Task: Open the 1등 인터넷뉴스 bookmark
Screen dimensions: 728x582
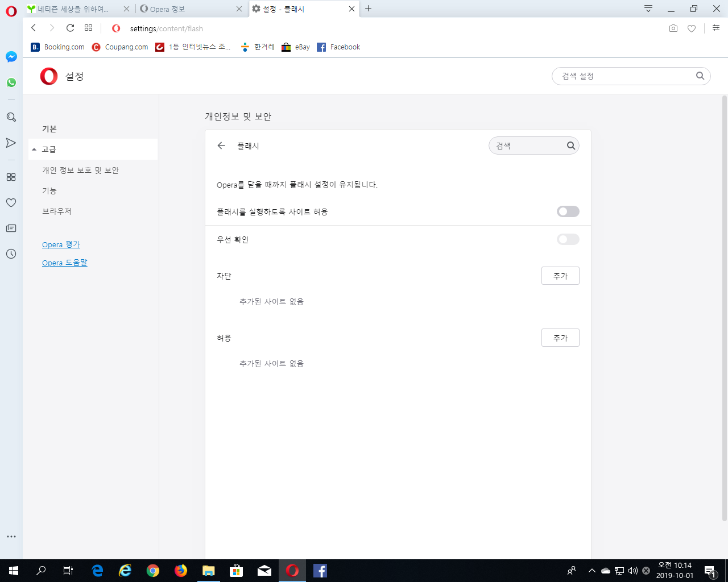Action: (x=193, y=47)
